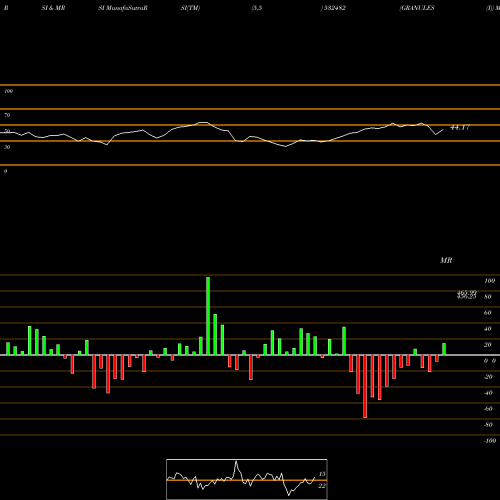Click the 'SI MunafaSutraR' header text
Viewport: 500px width, 500px height.
pos(123,8)
